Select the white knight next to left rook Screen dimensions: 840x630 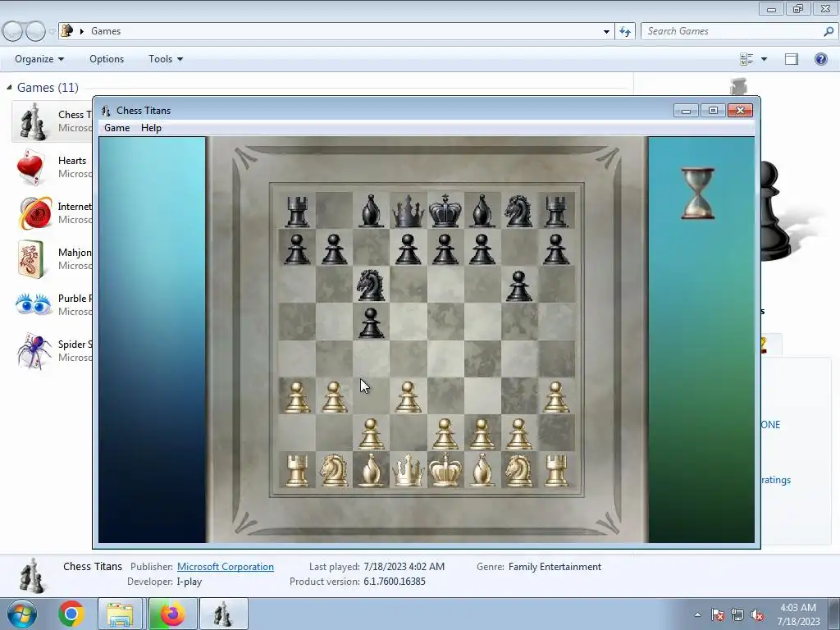point(334,470)
